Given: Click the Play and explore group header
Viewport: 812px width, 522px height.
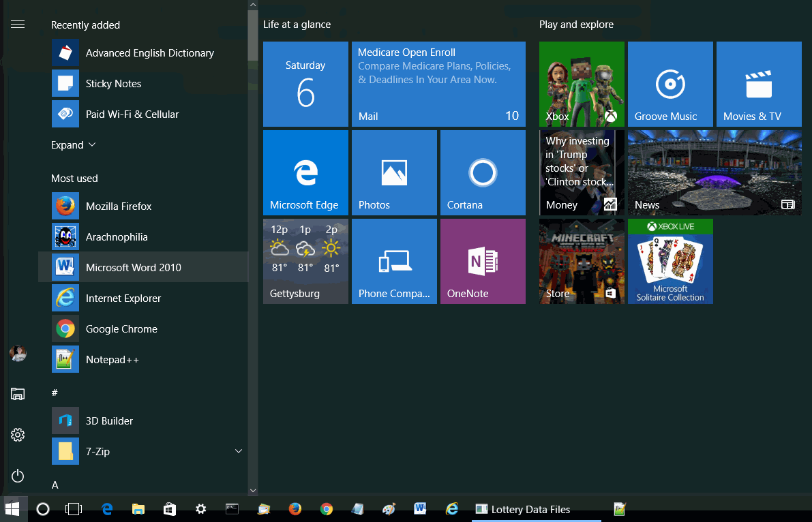Looking at the screenshot, I should click(x=576, y=25).
